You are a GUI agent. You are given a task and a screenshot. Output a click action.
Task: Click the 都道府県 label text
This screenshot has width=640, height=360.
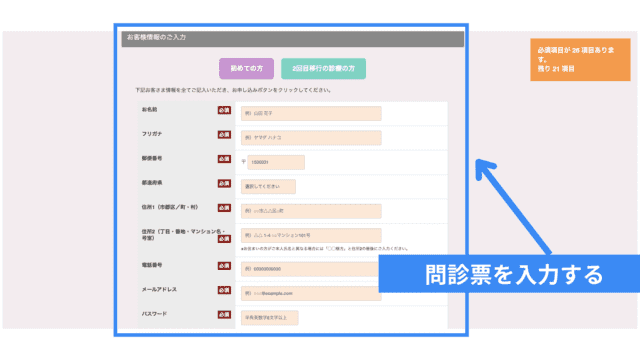(x=152, y=183)
